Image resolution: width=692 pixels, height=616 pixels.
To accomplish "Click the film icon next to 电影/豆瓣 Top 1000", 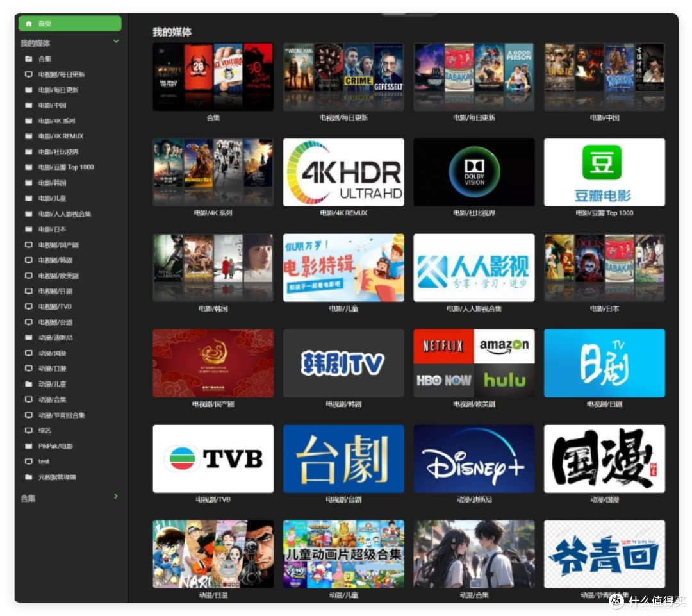I will pyautogui.click(x=28, y=167).
